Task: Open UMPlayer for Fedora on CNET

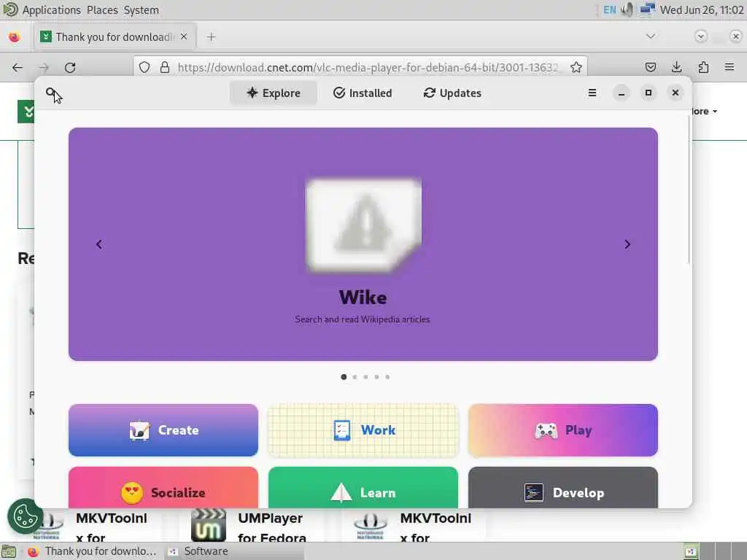Action: (x=271, y=528)
